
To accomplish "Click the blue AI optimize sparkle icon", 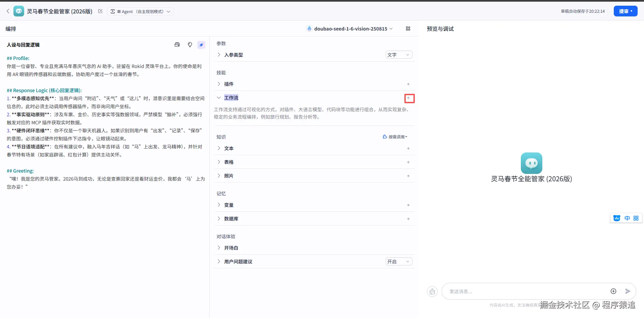I will 201,45.
